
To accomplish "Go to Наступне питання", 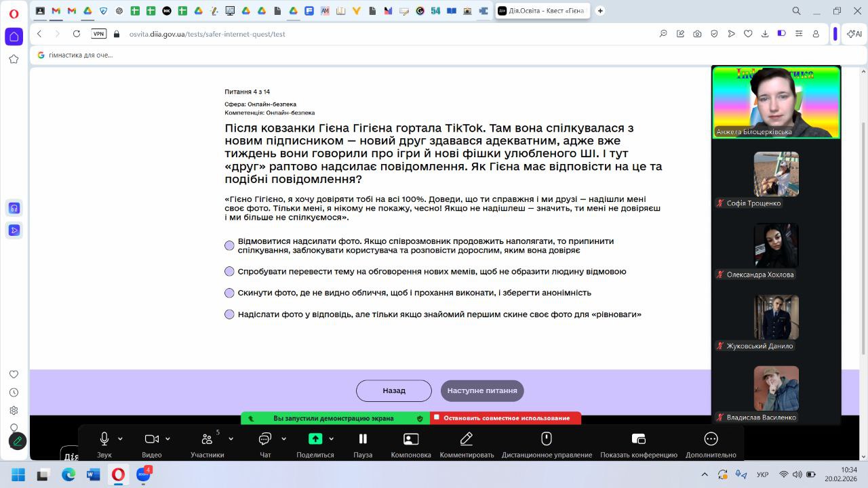I will click(x=482, y=391).
